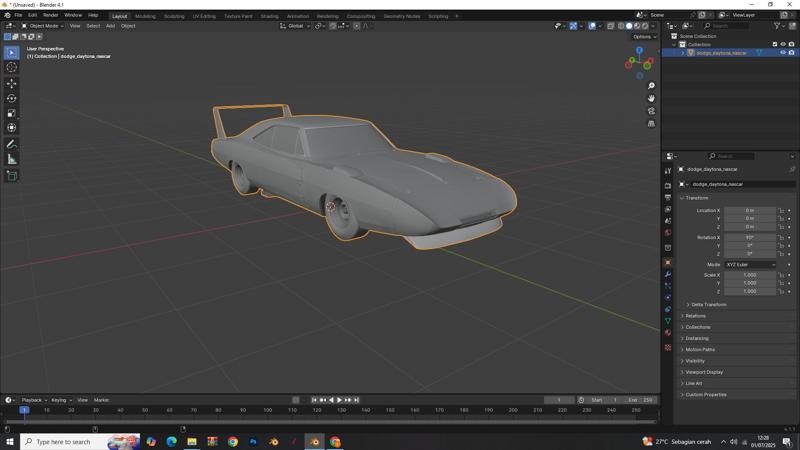Switch to the Modeling workspace tab

click(145, 16)
